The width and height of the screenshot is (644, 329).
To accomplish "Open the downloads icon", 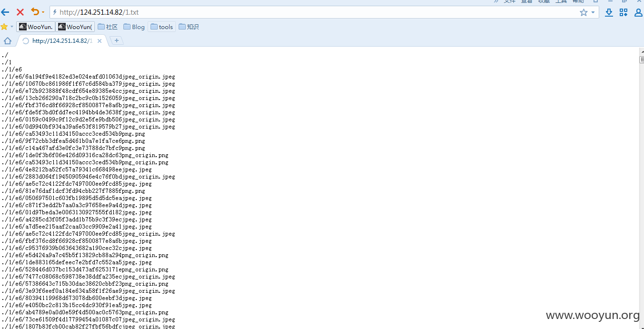I will pos(609,12).
